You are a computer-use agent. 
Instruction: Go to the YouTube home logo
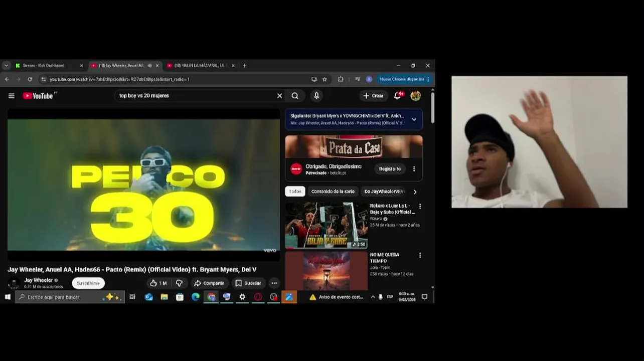pyautogui.click(x=38, y=96)
